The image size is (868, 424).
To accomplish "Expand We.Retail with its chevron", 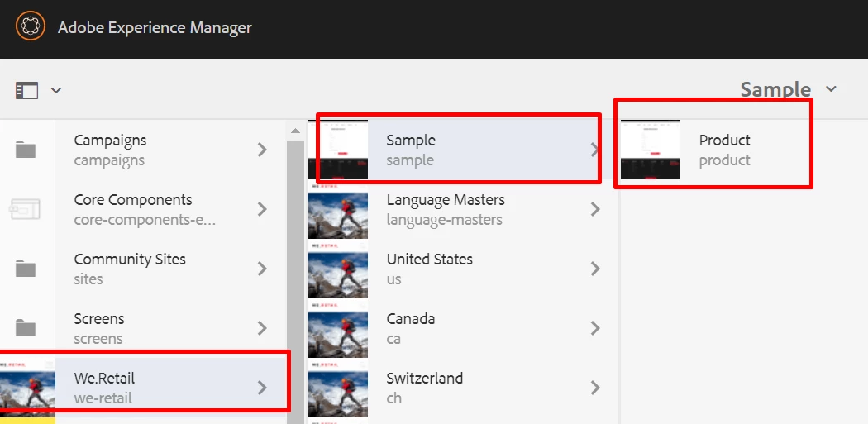I will [x=262, y=388].
